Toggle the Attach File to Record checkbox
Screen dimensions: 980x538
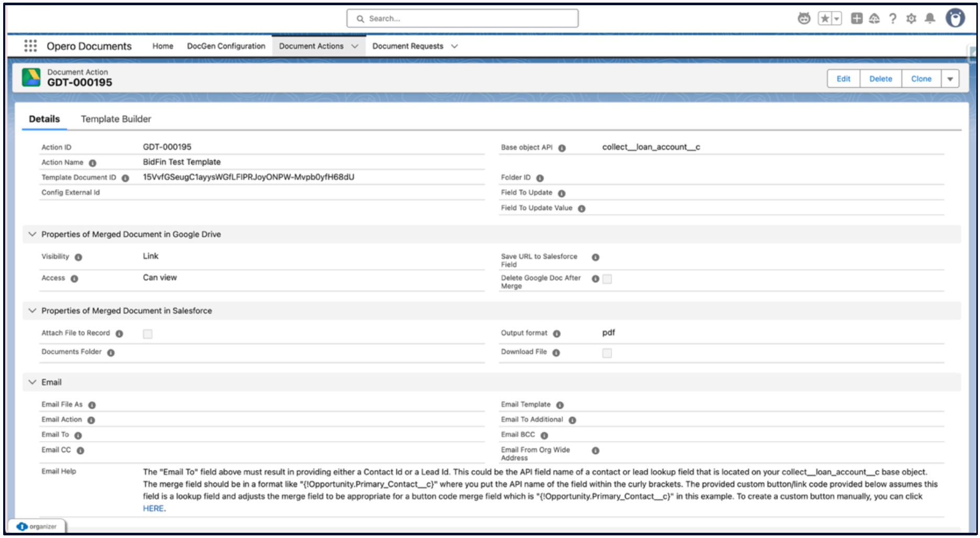point(148,334)
